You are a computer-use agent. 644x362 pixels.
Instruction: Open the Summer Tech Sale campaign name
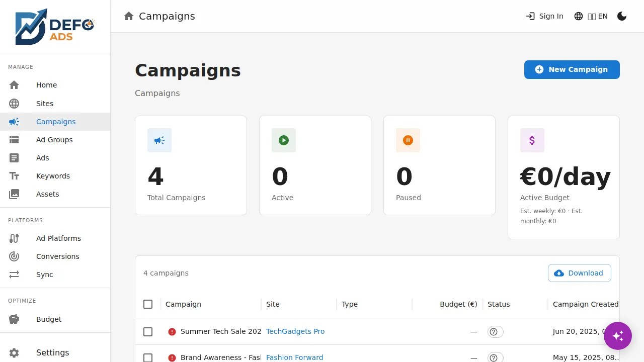point(221,331)
